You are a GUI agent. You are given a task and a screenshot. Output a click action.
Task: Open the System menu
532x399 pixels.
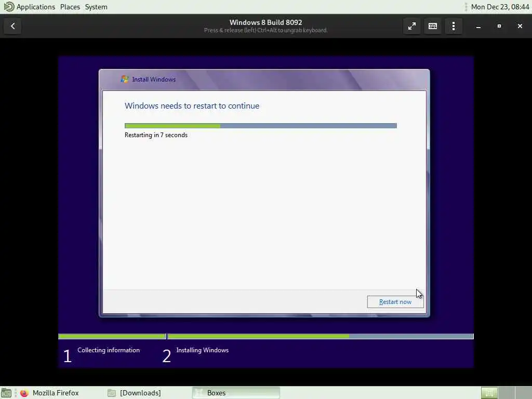click(x=96, y=7)
